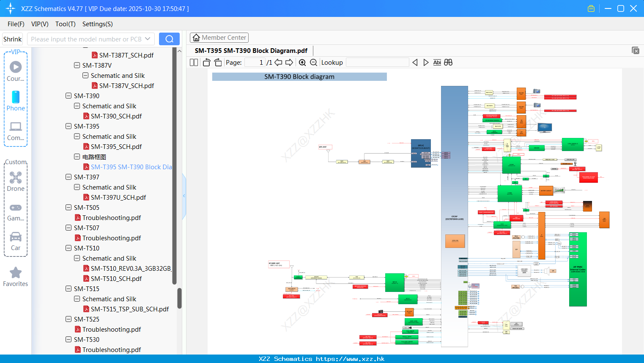Click the document panel restore icon
644x363 pixels.
(636, 50)
